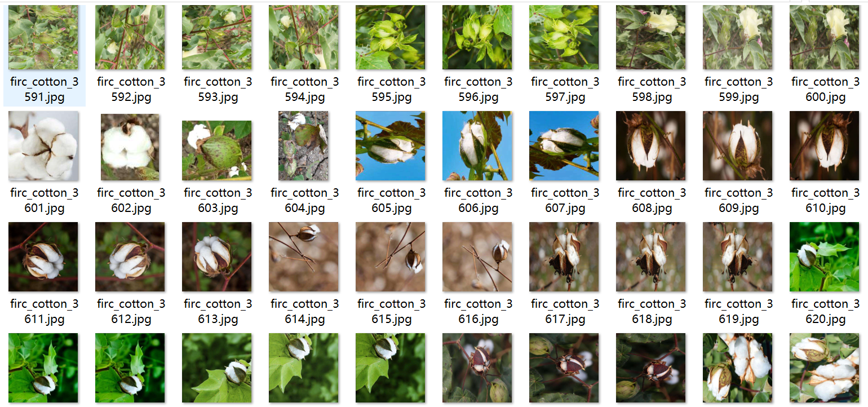The image size is (868, 407).
Task: Click the firc_cotton_3602.jpg file name
Action: [131, 201]
